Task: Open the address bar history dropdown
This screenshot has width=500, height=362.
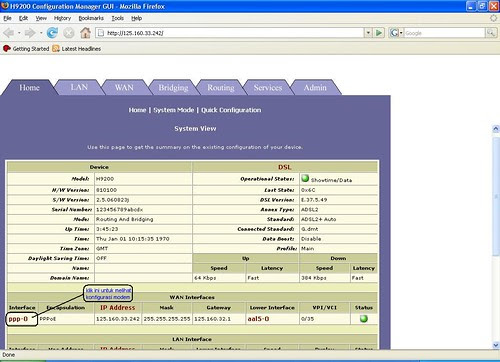Action: pyautogui.click(x=368, y=33)
